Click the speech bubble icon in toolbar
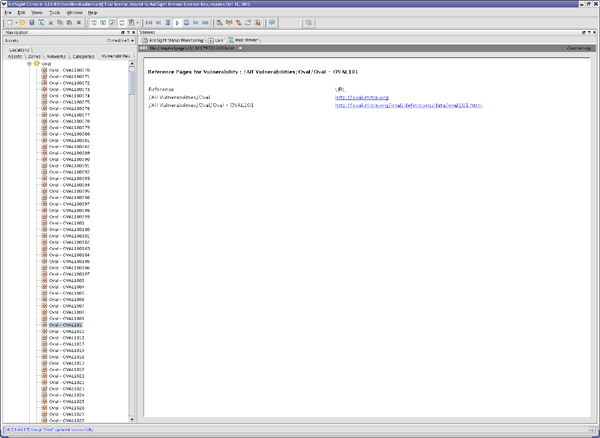Image resolution: width=600 pixels, height=438 pixels. click(x=272, y=21)
